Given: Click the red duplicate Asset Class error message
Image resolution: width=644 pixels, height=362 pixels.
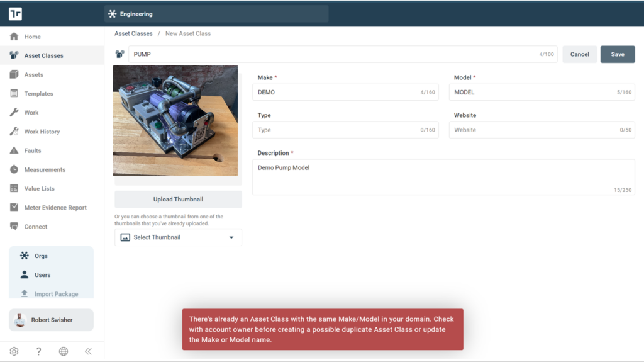Looking at the screenshot, I should (x=323, y=329).
